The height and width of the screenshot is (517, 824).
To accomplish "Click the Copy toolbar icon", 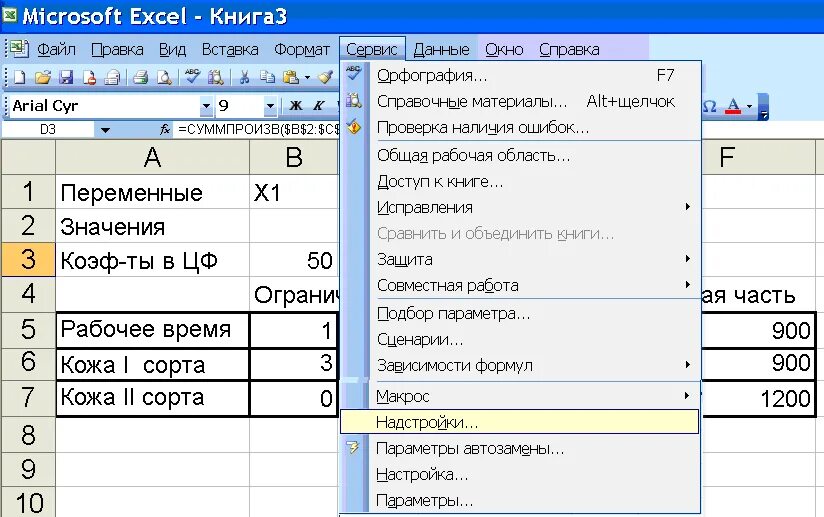I will click(x=267, y=77).
